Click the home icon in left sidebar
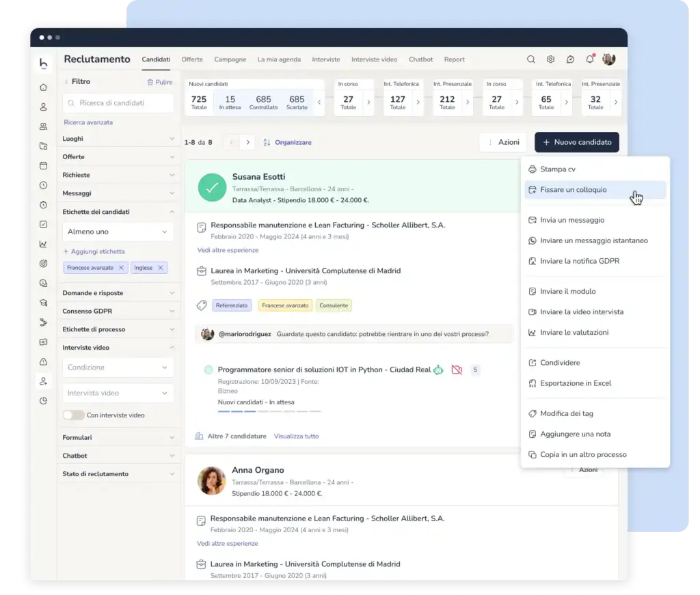 pos(43,87)
